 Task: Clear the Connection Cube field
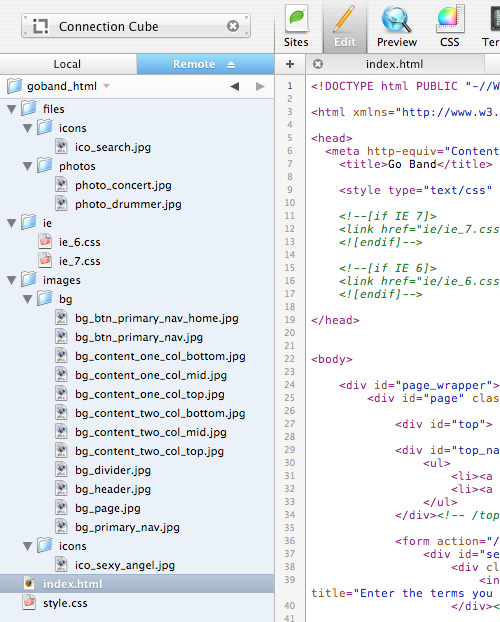(x=233, y=26)
